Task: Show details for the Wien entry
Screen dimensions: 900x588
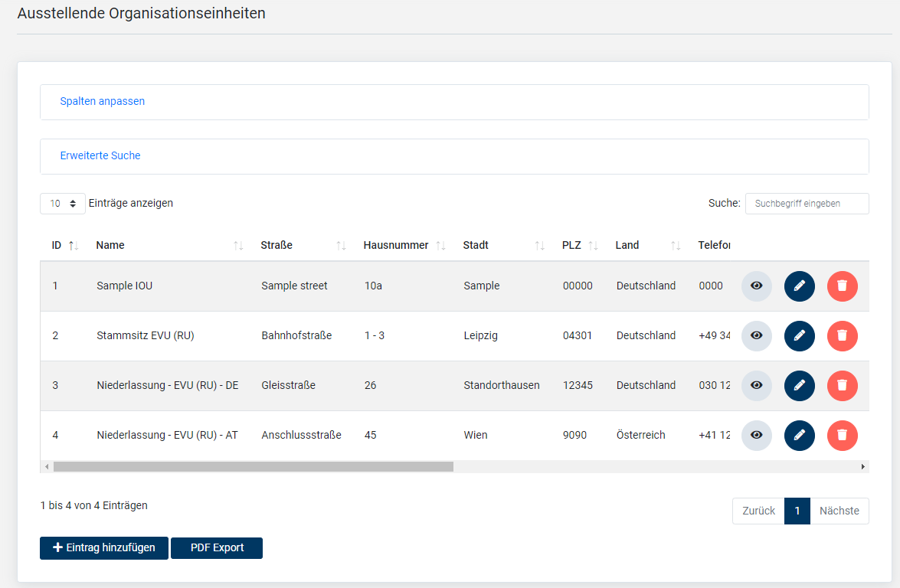Action: tap(756, 436)
